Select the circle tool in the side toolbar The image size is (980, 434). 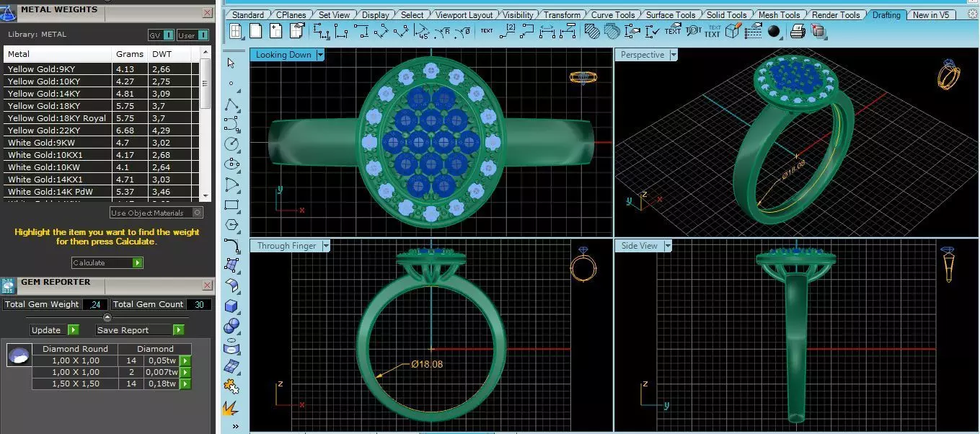pos(231,144)
